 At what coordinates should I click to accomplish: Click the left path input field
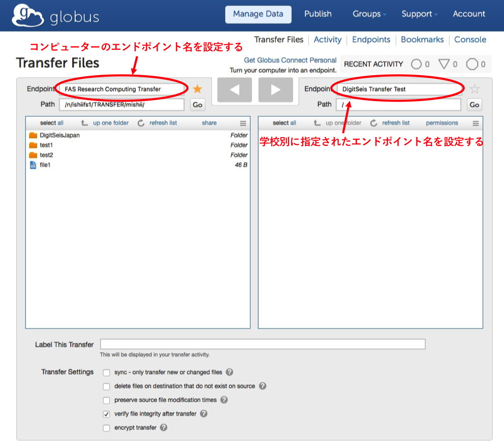[122, 105]
